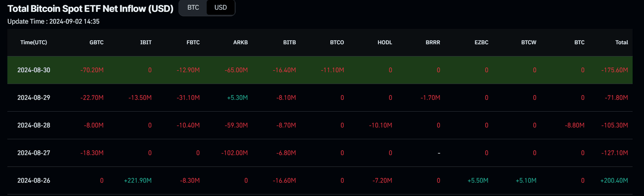Click the Total column header
644x196 pixels.
pyautogui.click(x=621, y=42)
